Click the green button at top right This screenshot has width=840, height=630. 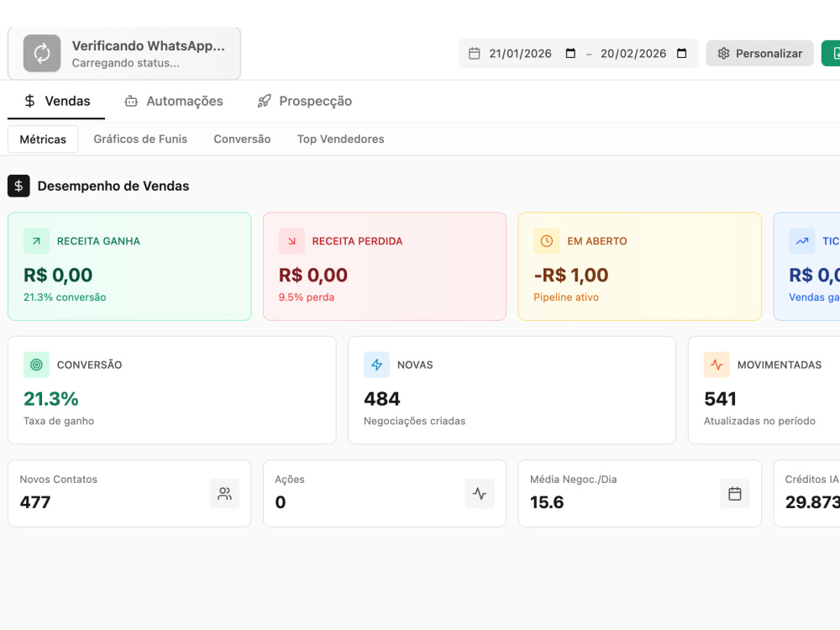[x=831, y=54]
